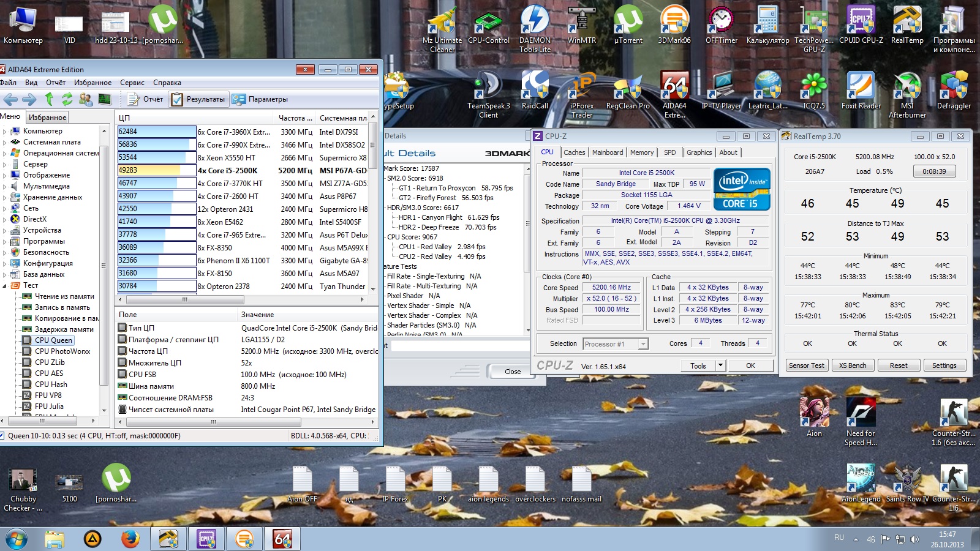980x551 pixels.
Task: Open the Foxit Reader desktop shortcut
Action: coord(861,92)
